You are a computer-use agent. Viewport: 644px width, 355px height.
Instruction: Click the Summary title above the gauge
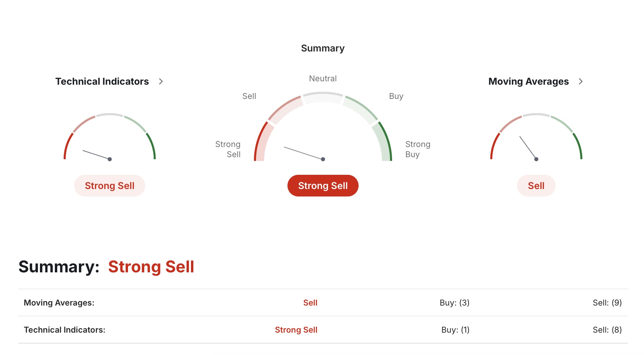pyautogui.click(x=323, y=48)
